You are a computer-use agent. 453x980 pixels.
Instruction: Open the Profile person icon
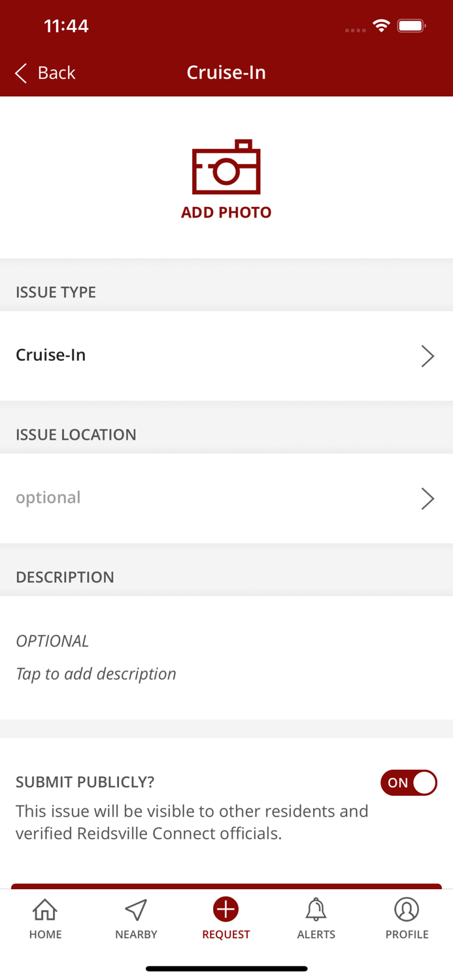[407, 909]
